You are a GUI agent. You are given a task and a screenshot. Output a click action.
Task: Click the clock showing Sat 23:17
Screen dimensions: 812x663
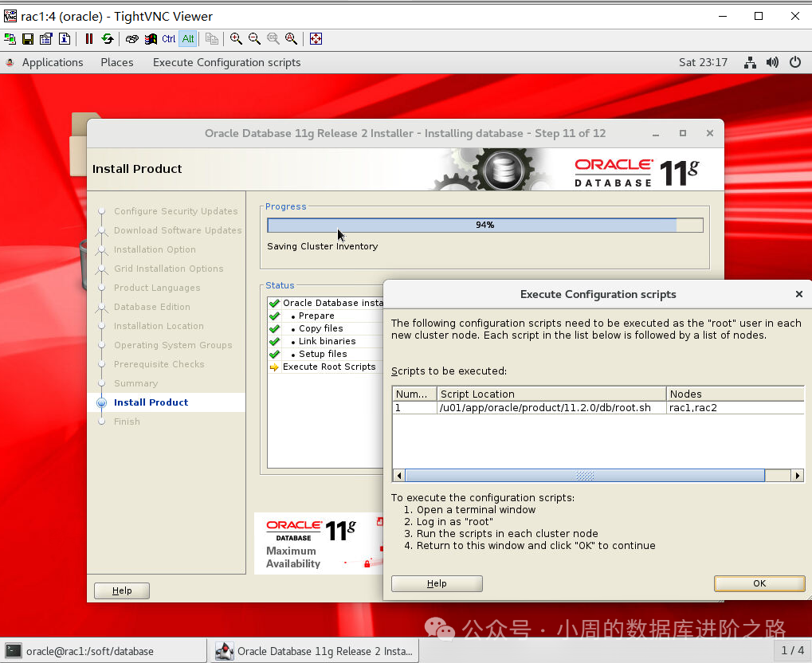pyautogui.click(x=703, y=63)
